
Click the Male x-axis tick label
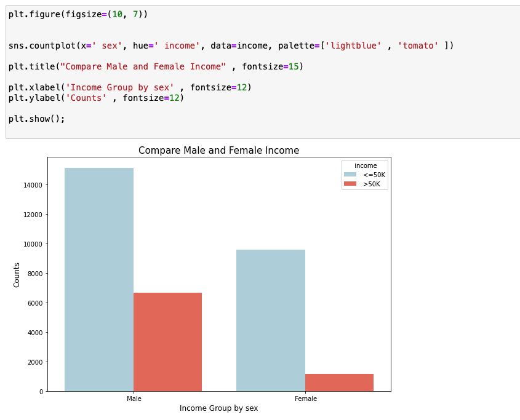[x=134, y=398]
